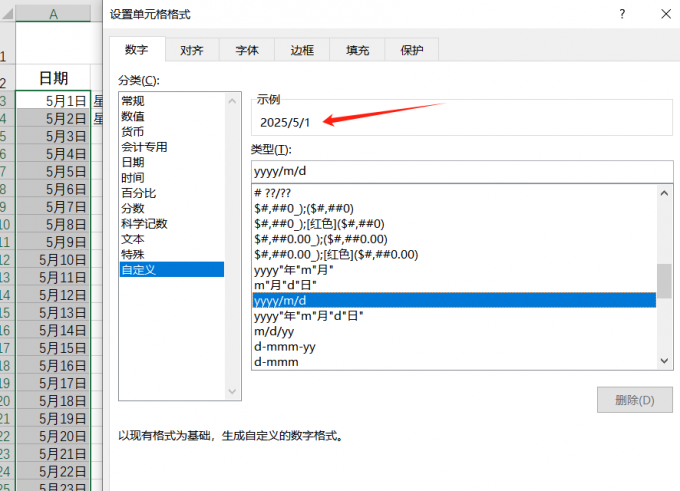Click cell 5月15日 in spreadsheet
This screenshot has height=491, width=680.
tap(53, 348)
